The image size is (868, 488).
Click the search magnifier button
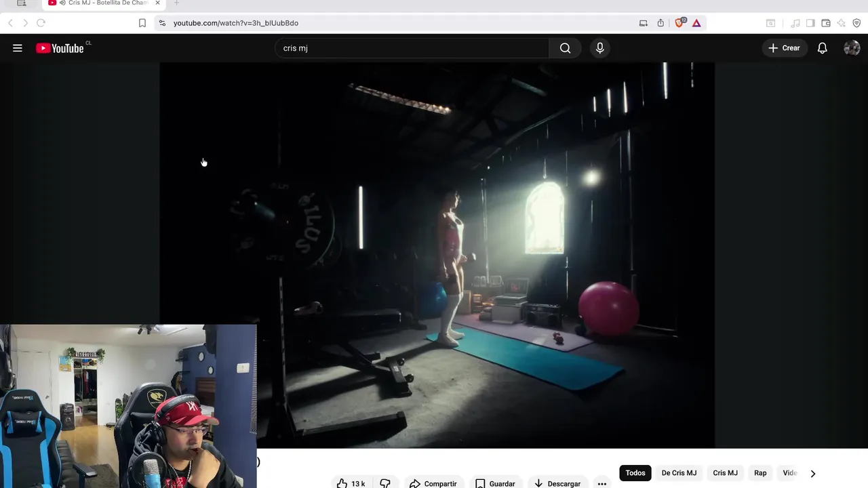pos(565,48)
